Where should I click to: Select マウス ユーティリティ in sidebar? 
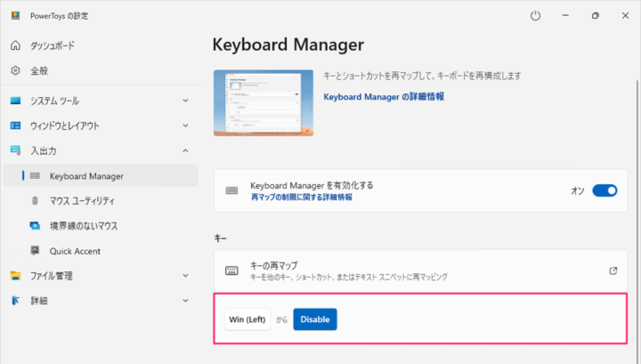tap(100, 200)
